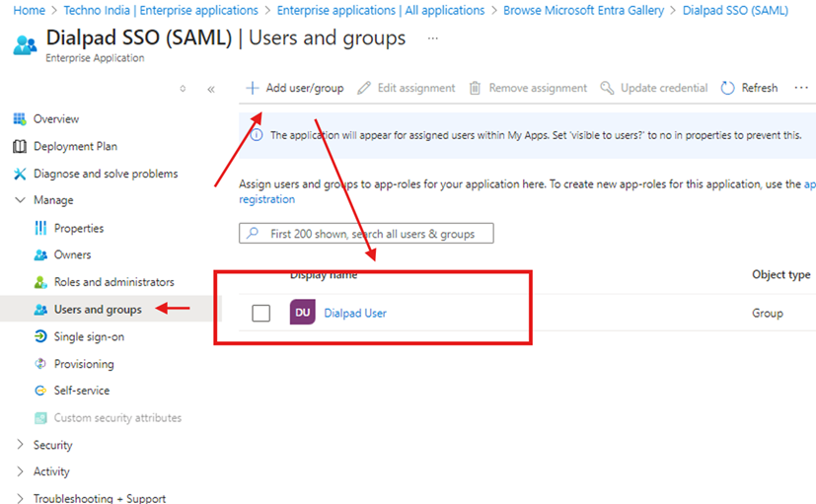Open the Dialpad User group link
Viewport: 816px width, 504px height.
tap(355, 313)
